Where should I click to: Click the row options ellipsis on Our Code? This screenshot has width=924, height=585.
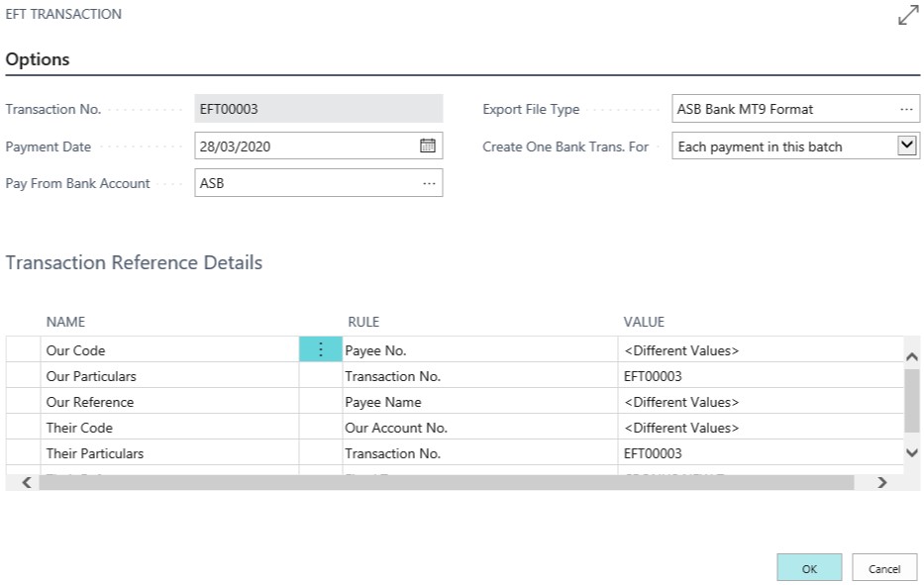point(319,348)
